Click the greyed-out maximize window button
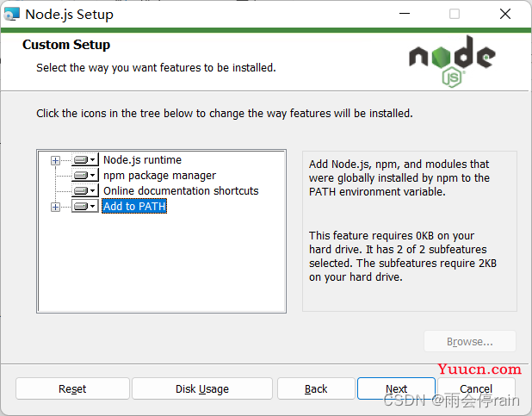The height and width of the screenshot is (416, 532). pos(455,14)
